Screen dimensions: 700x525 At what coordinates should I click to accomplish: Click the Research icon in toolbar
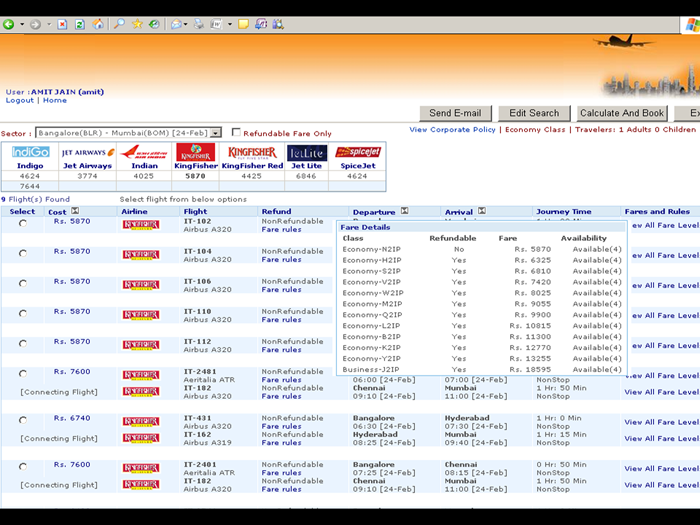pos(261,24)
